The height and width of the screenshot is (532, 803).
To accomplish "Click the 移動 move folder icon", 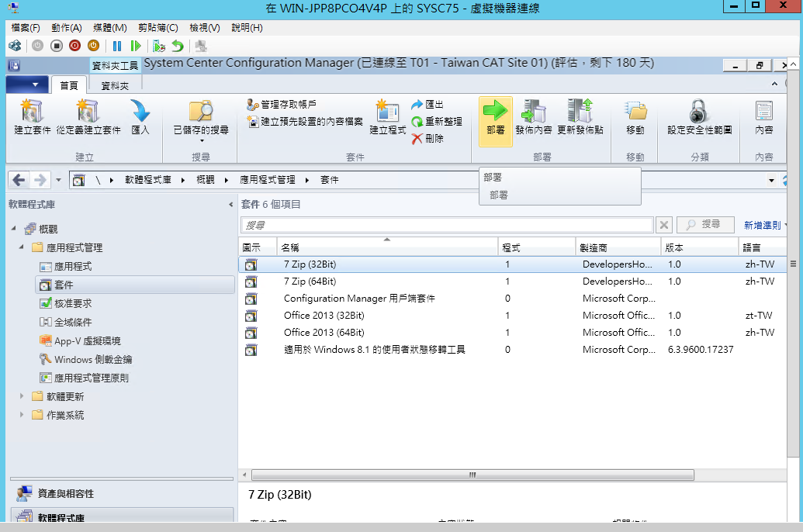I will (x=635, y=117).
